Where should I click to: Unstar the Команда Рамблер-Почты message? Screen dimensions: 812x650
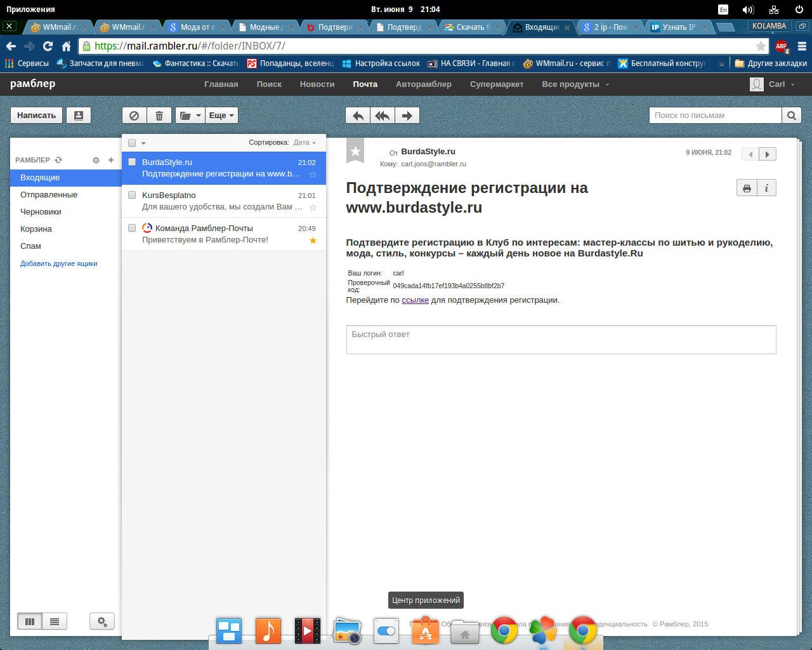(x=313, y=241)
